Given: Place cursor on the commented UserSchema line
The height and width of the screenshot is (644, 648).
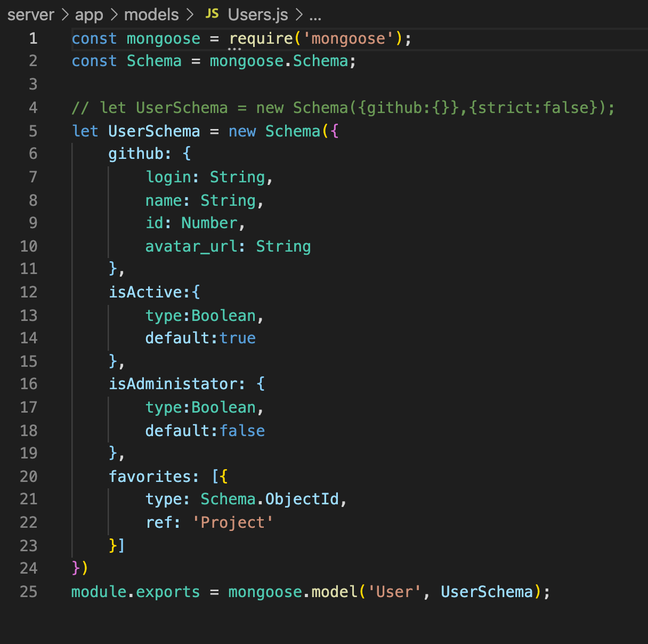Looking at the screenshot, I should pos(341,108).
